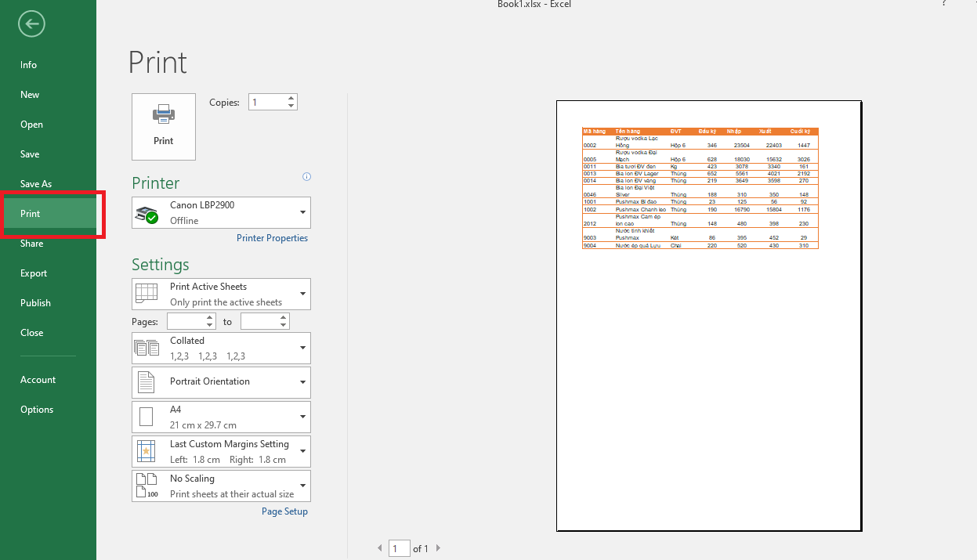The width and height of the screenshot is (977, 560).
Task: Click the Portrait Orientation page icon
Action: pos(147,382)
